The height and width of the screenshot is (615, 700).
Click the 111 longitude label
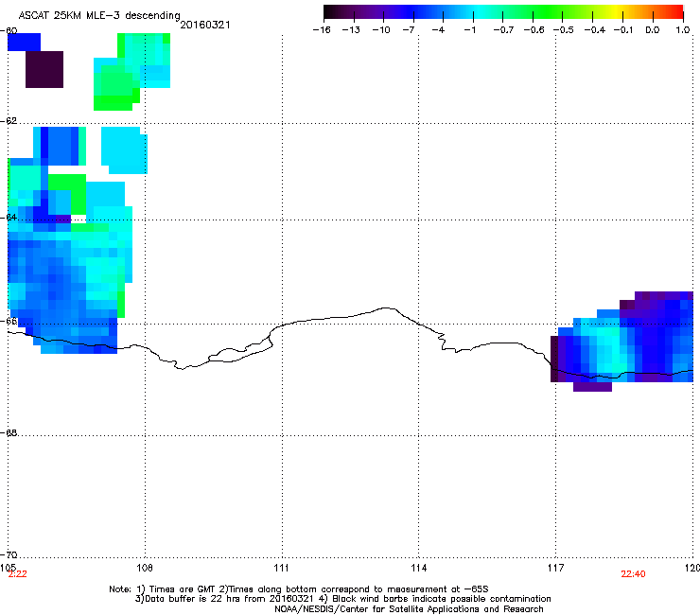point(281,568)
